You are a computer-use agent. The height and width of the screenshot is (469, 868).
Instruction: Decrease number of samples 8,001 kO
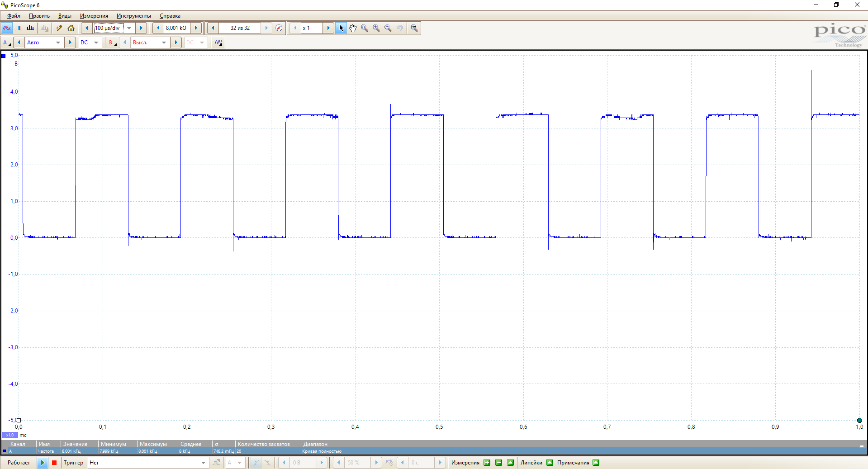pos(158,28)
